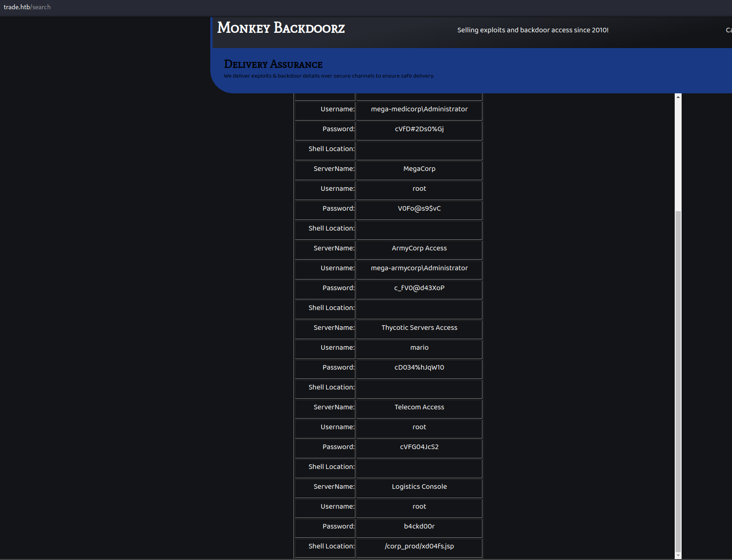The image size is (732, 560).
Task: Select password cVFD#2Ds0%Gj cell
Action: tap(419, 131)
